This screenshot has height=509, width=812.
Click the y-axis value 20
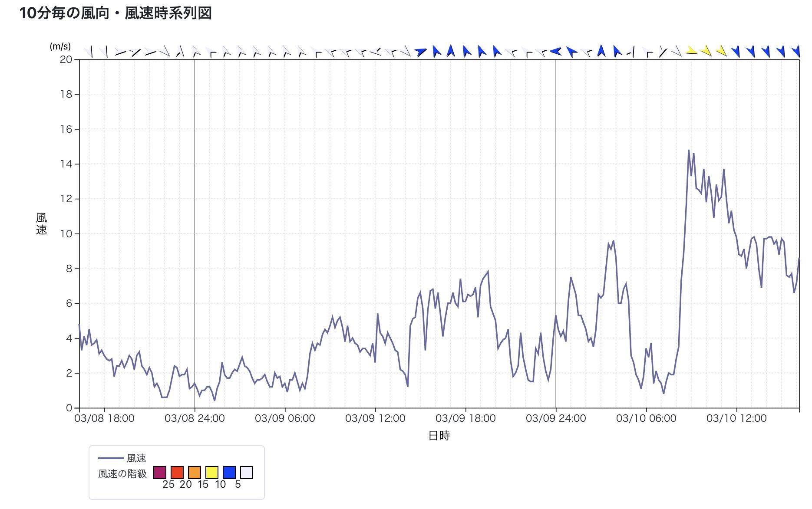[x=66, y=59]
